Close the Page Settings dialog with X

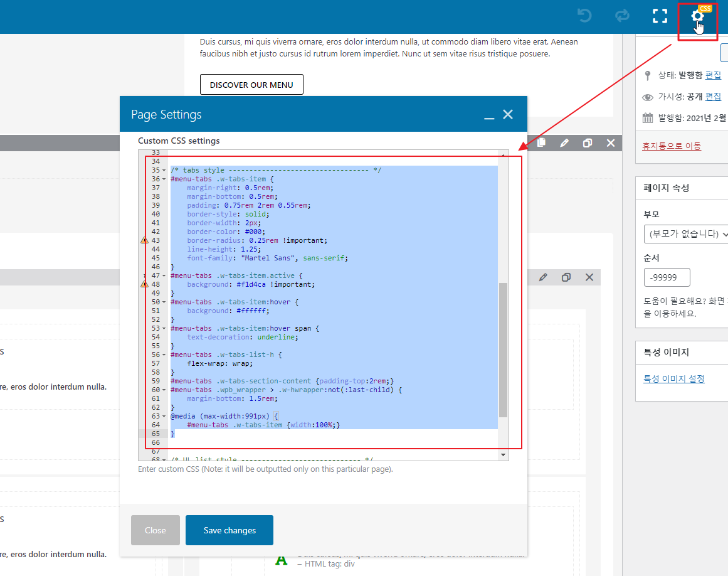point(508,114)
